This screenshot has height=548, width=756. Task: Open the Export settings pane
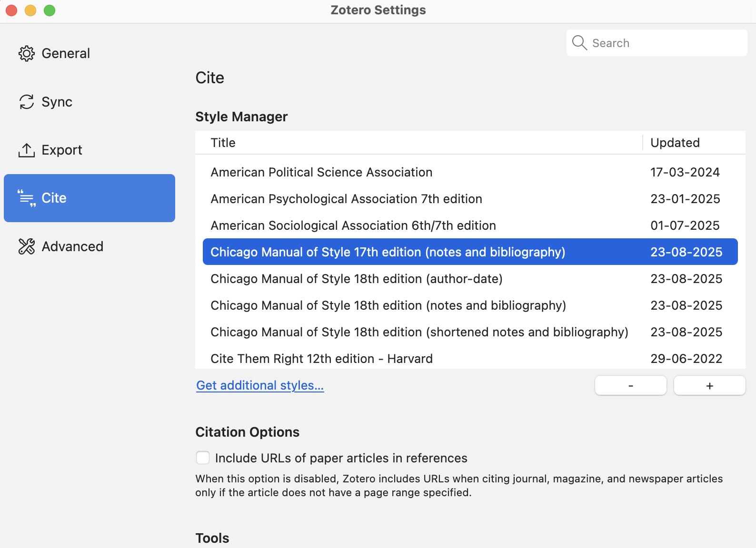tap(90, 150)
